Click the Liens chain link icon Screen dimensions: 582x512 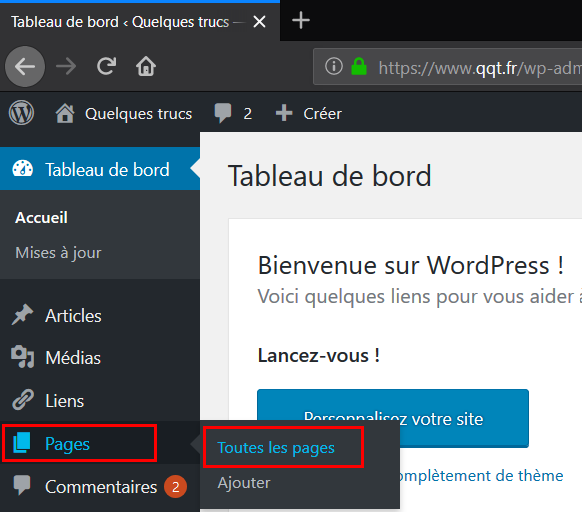point(23,400)
